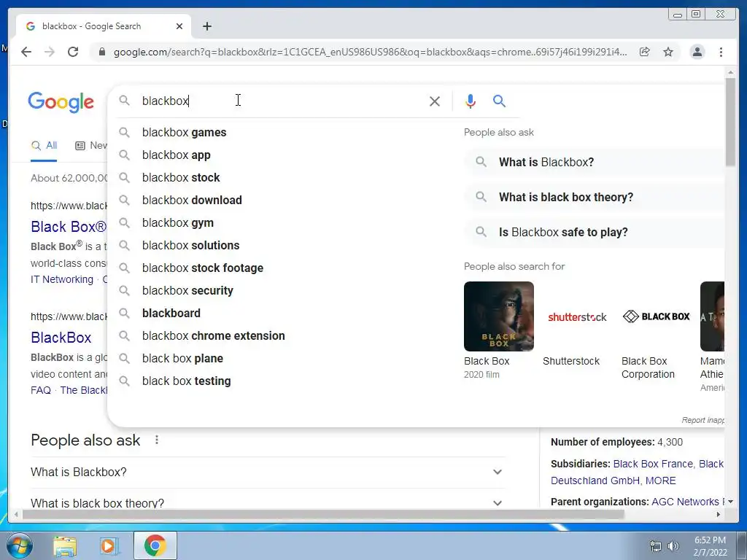Click the search field containing blackbox
Screen dimensions: 747x560
click(281, 101)
